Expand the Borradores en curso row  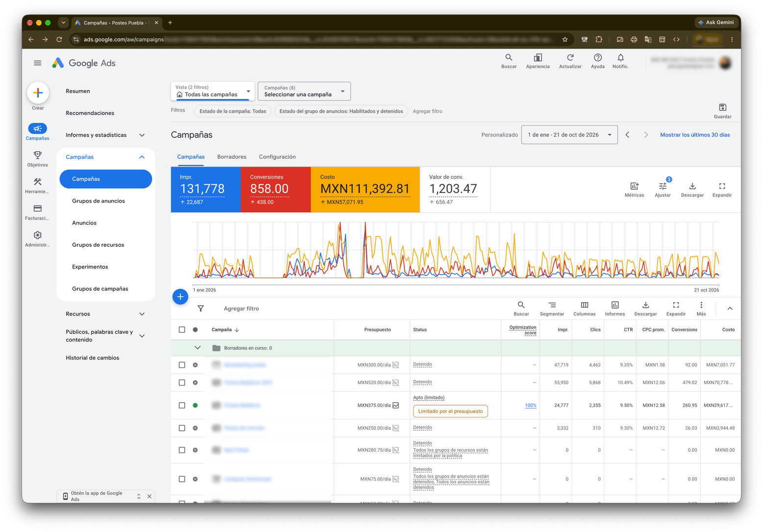click(x=197, y=348)
